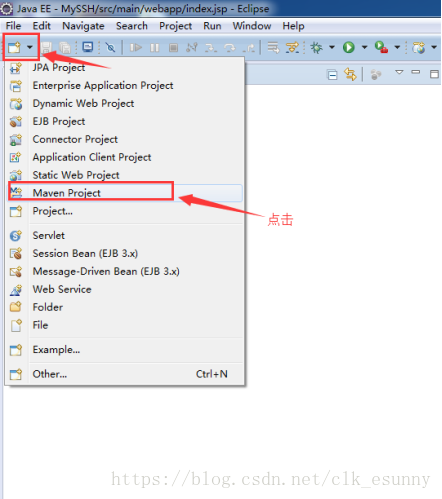
Task: Choose Other... Ctrl+N entry
Action: pyautogui.click(x=125, y=374)
